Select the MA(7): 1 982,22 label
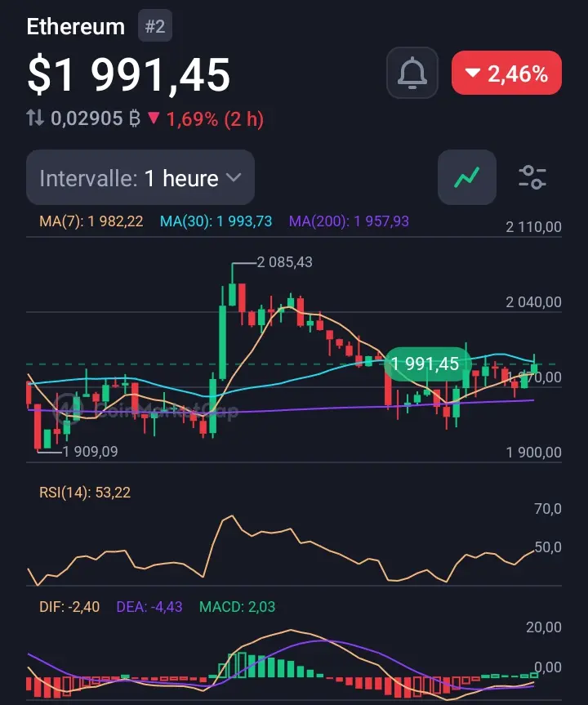 click(x=91, y=221)
